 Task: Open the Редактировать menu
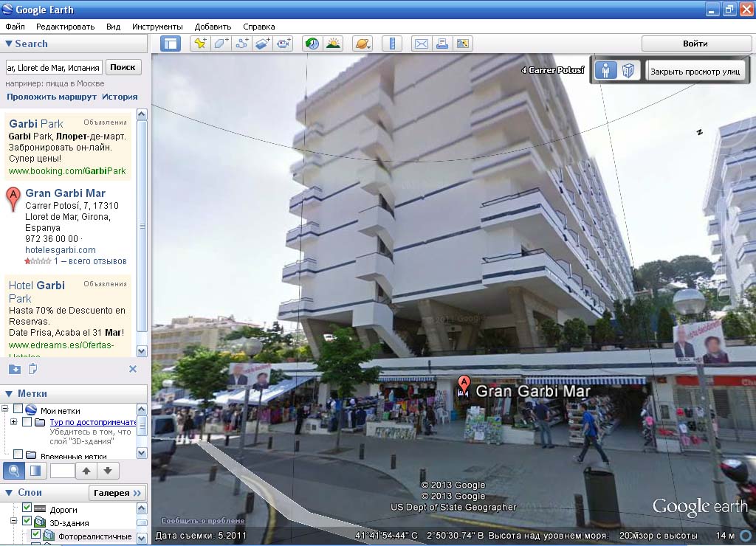65,27
